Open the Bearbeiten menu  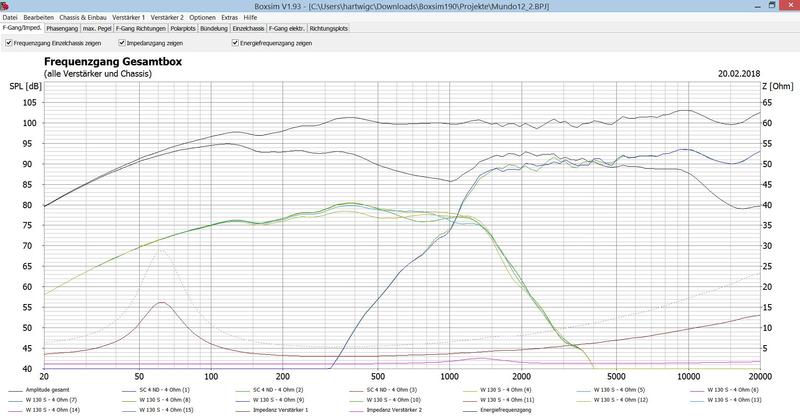(x=38, y=17)
